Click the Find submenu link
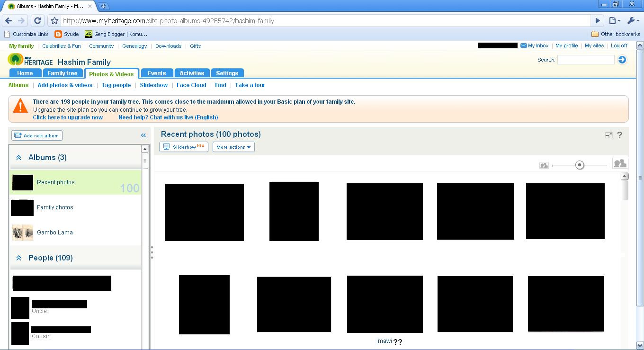644x350 pixels. (x=221, y=85)
